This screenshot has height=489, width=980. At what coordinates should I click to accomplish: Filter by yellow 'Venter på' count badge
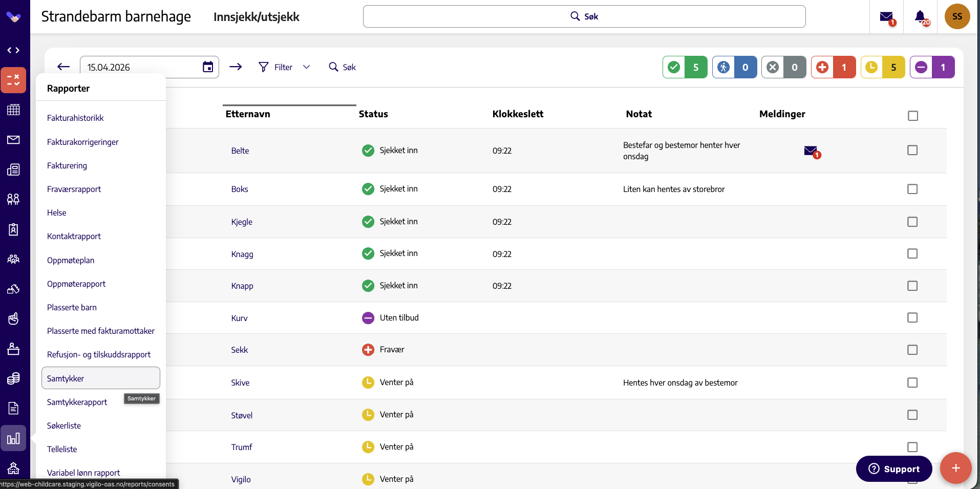[883, 67]
